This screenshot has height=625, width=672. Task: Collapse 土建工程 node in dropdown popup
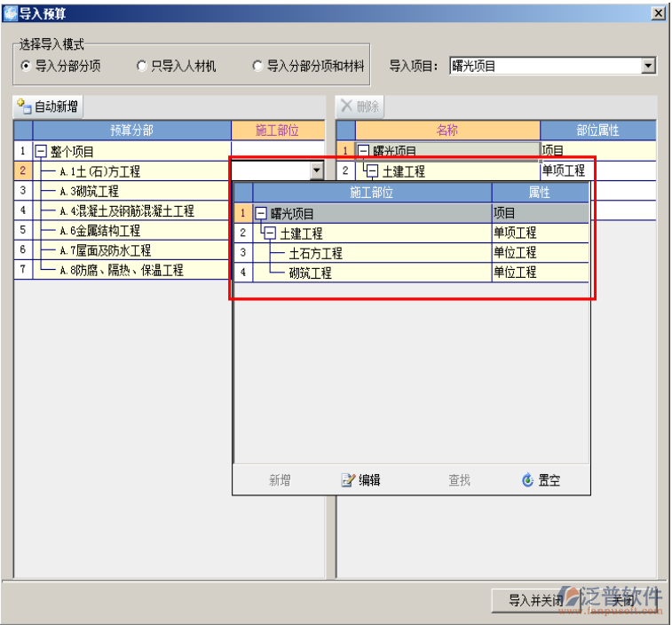click(x=270, y=233)
